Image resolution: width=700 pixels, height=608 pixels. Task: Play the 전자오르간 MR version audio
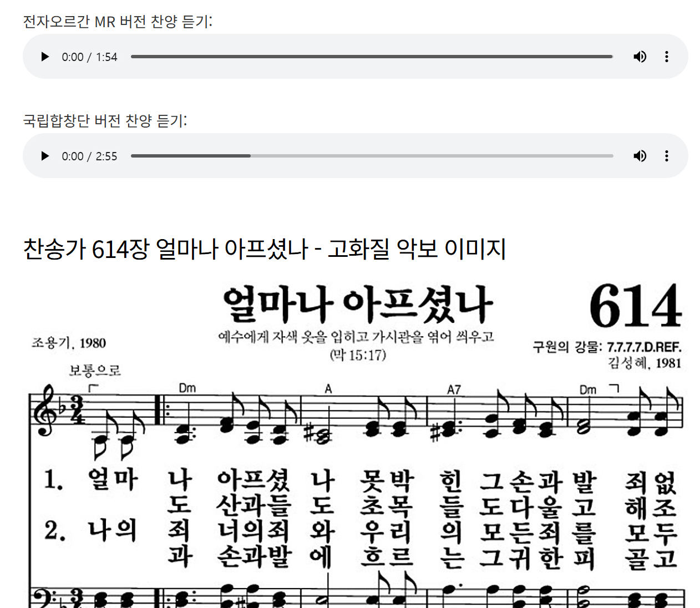tap(45, 57)
